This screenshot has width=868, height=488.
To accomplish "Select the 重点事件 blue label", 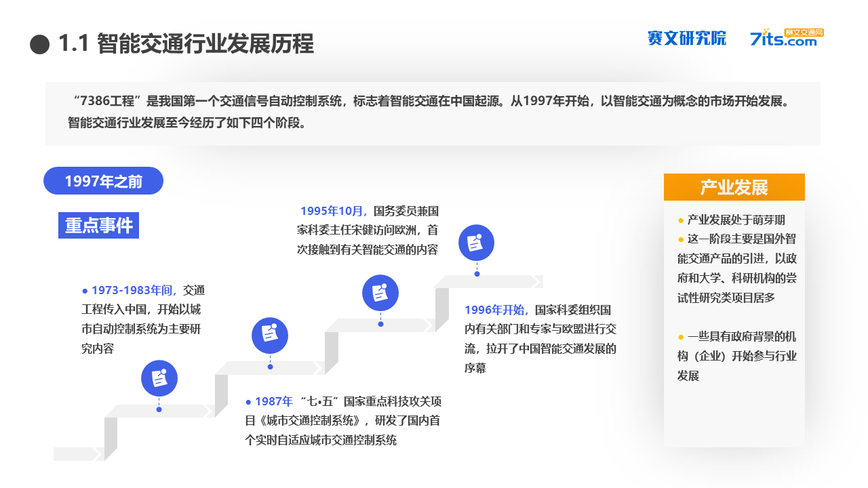I will (x=99, y=226).
